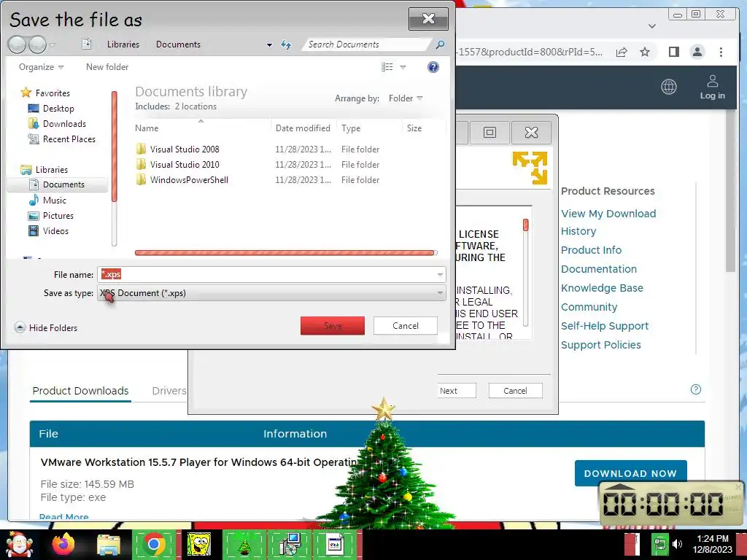Cancel the Save the file as dialog
Viewport: 747px width, 560px height.
(x=406, y=326)
